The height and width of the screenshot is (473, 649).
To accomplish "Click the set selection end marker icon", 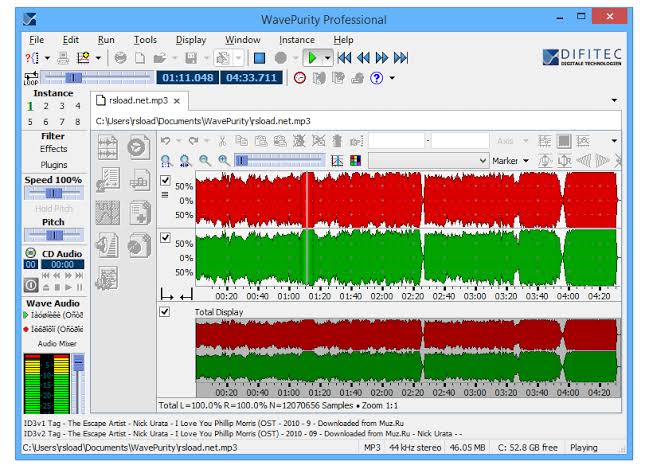I will tap(186, 295).
